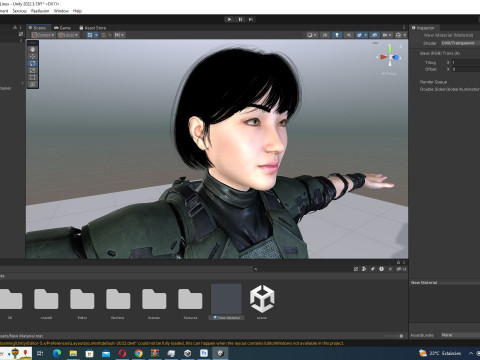
Task: Select the Rotate tool in scene overlay
Action: pos(33,63)
